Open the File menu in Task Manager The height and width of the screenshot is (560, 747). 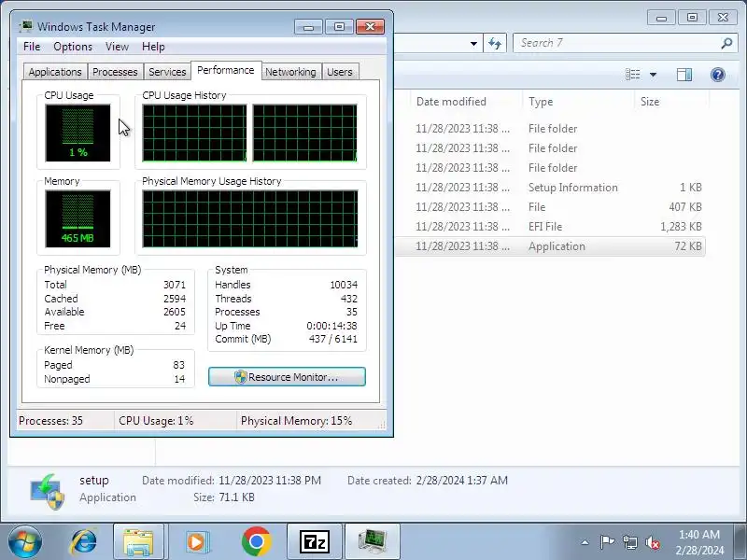[x=32, y=47]
